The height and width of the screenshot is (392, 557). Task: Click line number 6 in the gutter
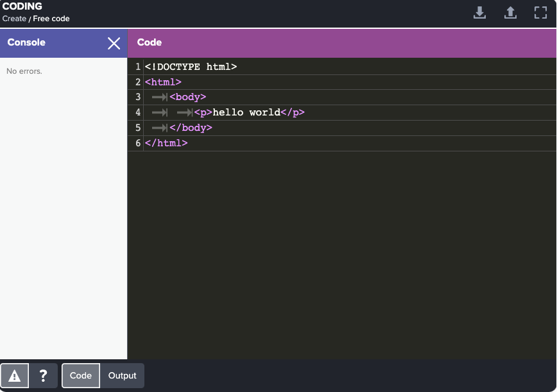(x=138, y=142)
